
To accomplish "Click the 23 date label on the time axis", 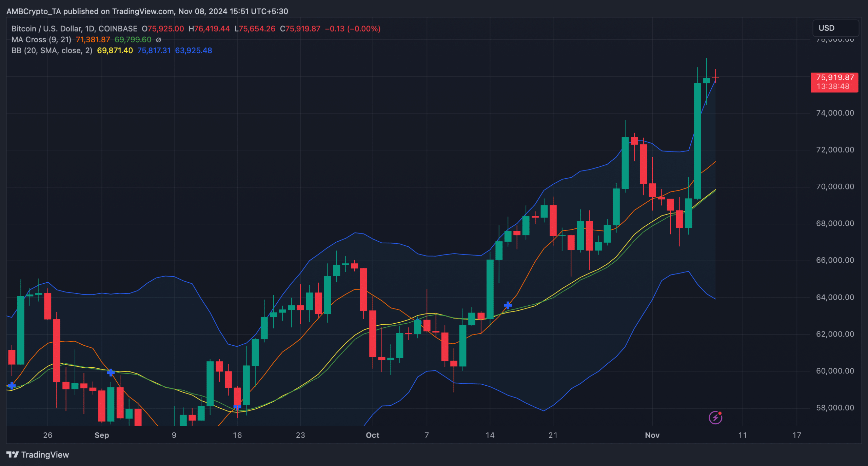I will (x=300, y=435).
